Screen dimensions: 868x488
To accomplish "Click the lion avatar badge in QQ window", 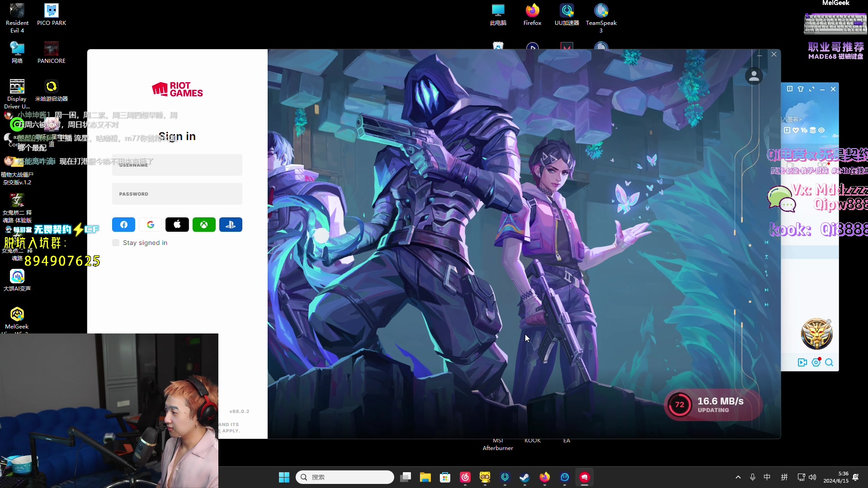I will pos(816,333).
